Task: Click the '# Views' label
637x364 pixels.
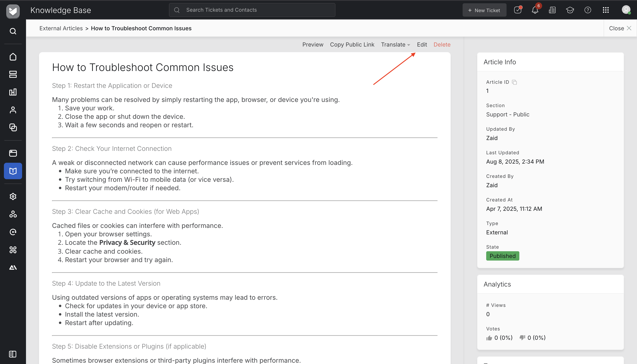Action: 496,305
